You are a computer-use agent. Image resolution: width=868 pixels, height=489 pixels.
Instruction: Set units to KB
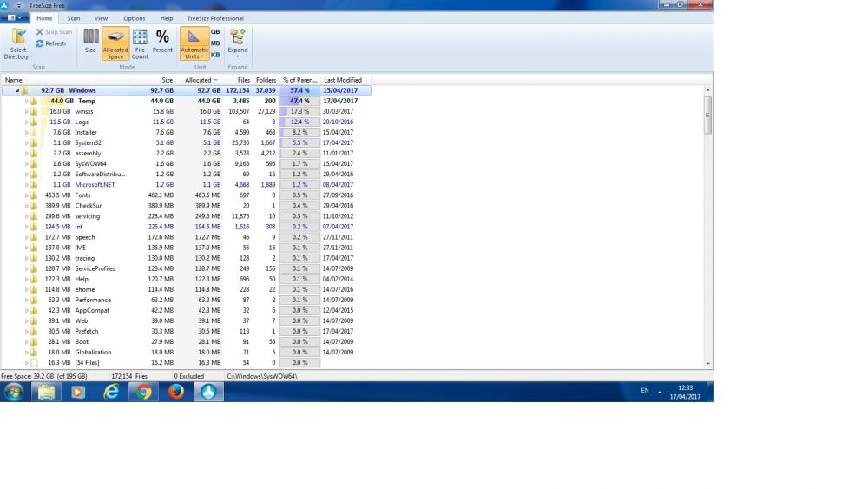point(215,55)
